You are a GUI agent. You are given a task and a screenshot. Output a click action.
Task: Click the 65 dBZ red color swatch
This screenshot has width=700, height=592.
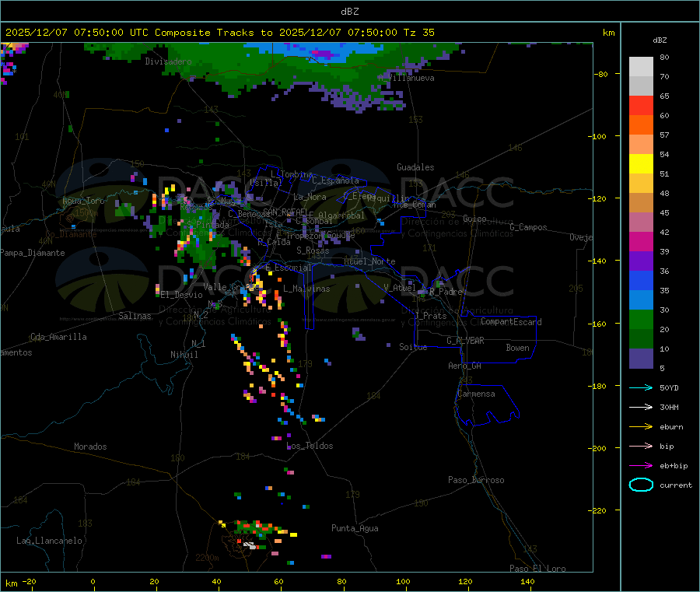(641, 105)
